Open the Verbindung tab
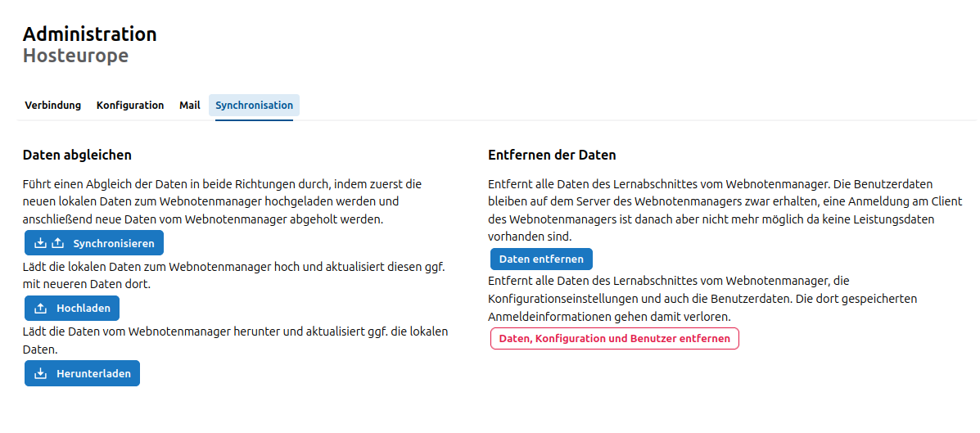Image resolution: width=980 pixels, height=433 pixels. pos(52,106)
